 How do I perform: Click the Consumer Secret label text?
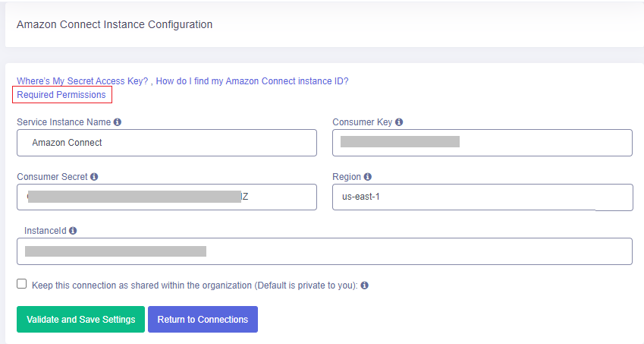[x=52, y=177]
